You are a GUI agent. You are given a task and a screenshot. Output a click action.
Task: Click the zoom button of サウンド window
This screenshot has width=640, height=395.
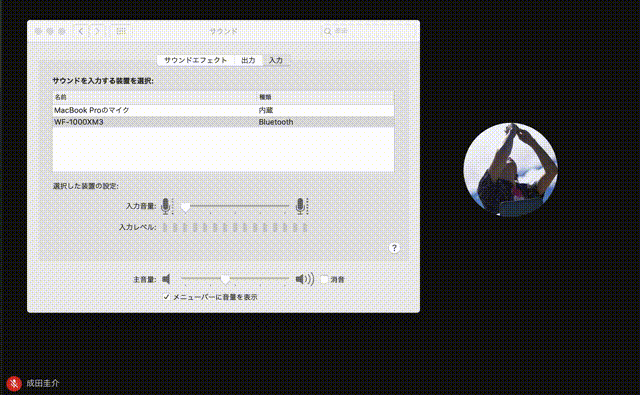pyautogui.click(x=62, y=31)
